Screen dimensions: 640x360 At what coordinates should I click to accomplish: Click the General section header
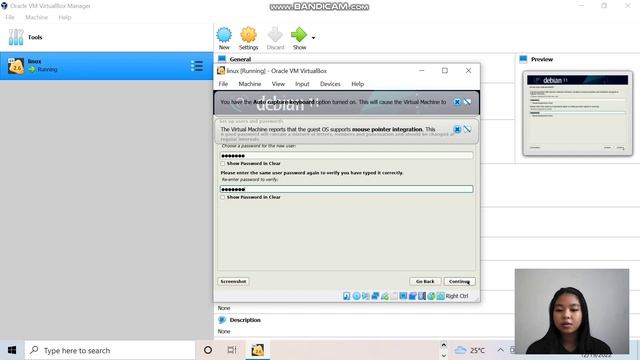pos(240,59)
